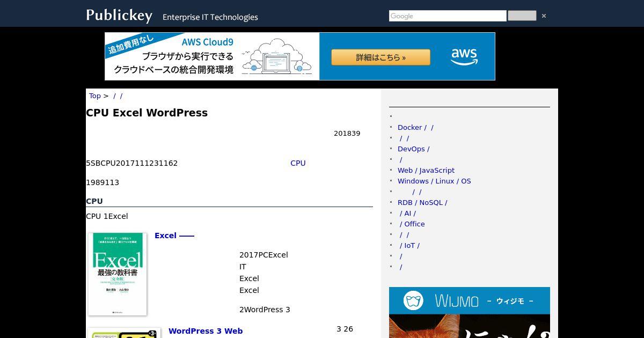Click the CPU Excel WordPress article title
This screenshot has width=644, height=338.
(x=147, y=113)
